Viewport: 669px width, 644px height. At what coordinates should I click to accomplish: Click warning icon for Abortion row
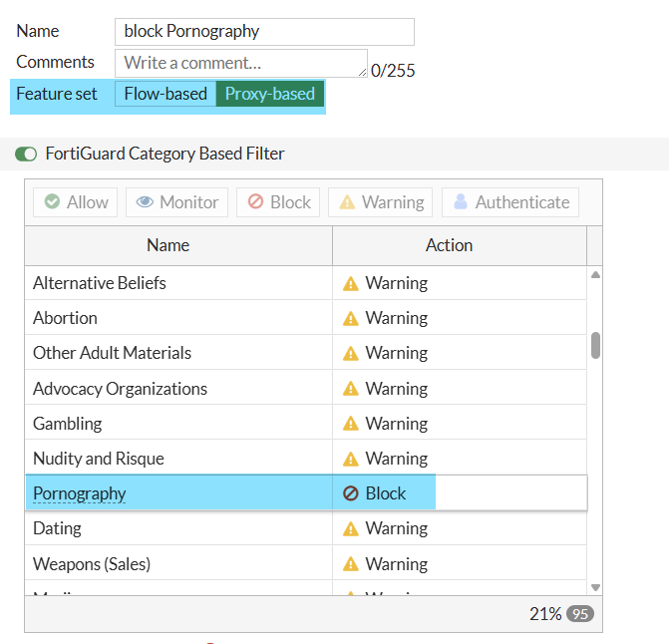(350, 319)
